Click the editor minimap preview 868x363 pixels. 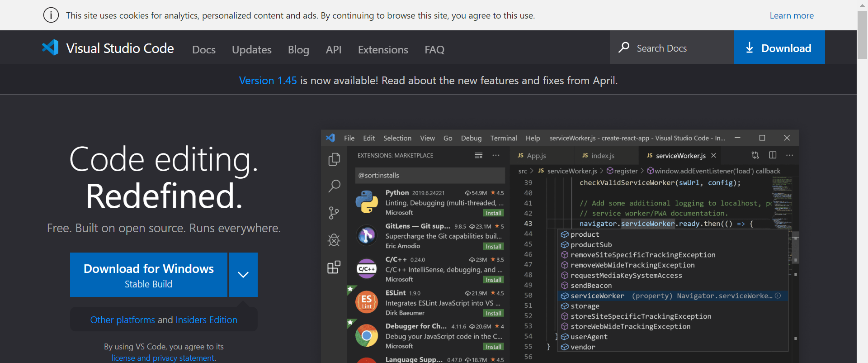(782, 202)
